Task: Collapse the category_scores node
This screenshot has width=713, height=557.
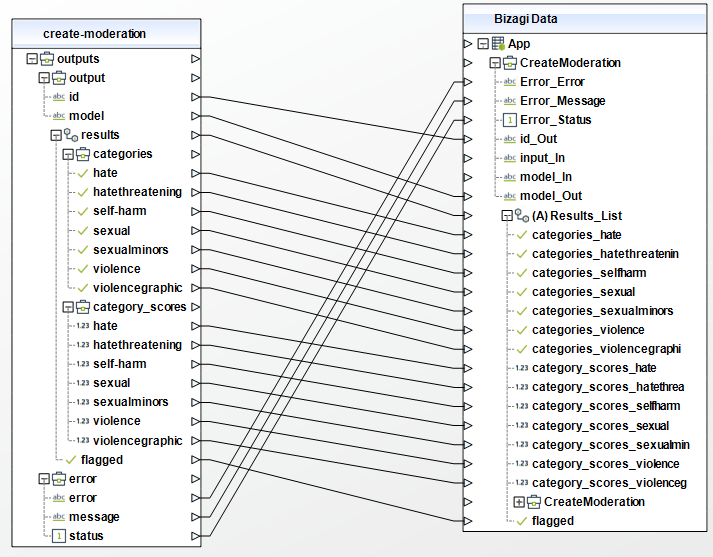Action: [x=68, y=307]
